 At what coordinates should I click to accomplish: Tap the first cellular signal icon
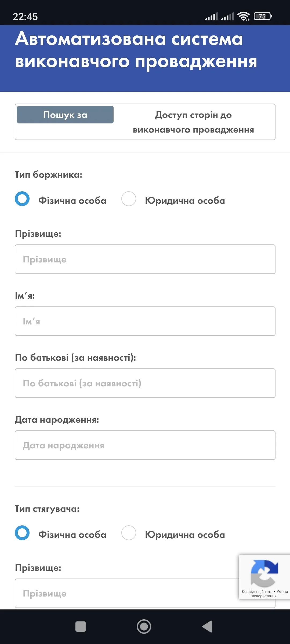(211, 17)
